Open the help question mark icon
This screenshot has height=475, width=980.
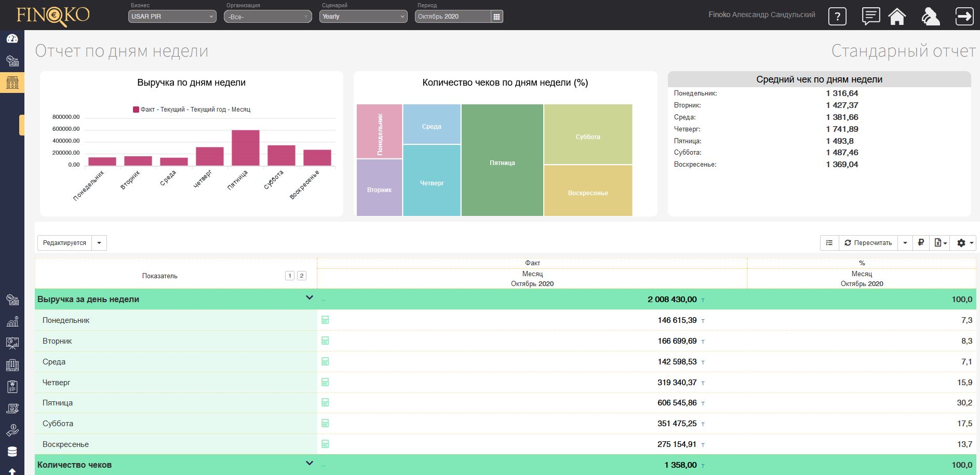coord(837,17)
